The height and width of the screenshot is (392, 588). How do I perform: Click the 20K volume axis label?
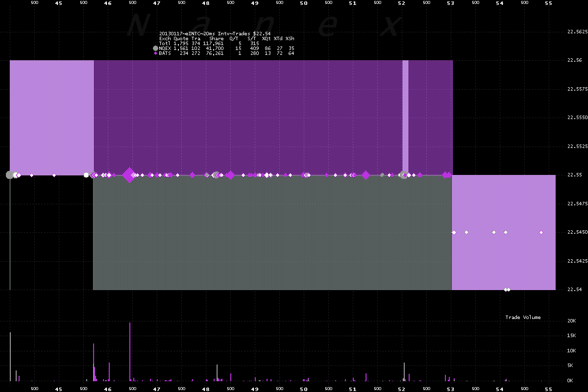[570, 321]
